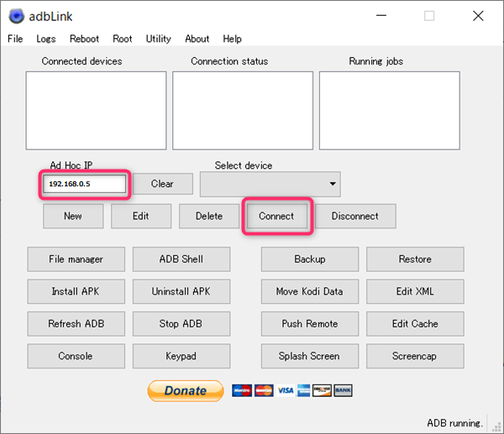504x434 pixels.
Task: Expand the Select device dropdown
Action: [x=270, y=184]
